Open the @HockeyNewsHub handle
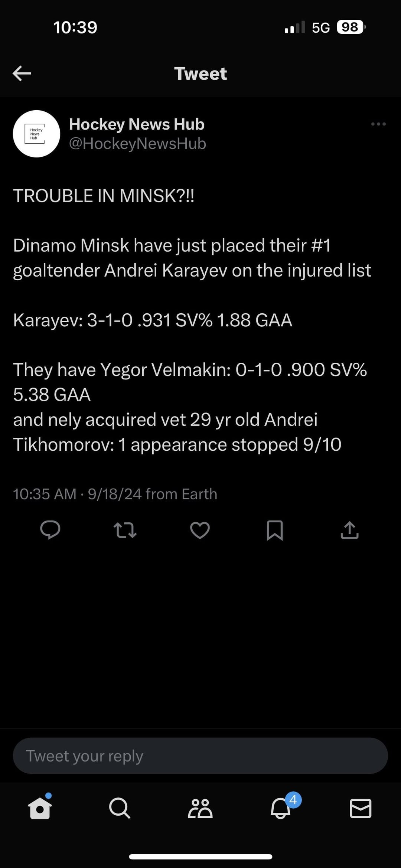 point(137,144)
